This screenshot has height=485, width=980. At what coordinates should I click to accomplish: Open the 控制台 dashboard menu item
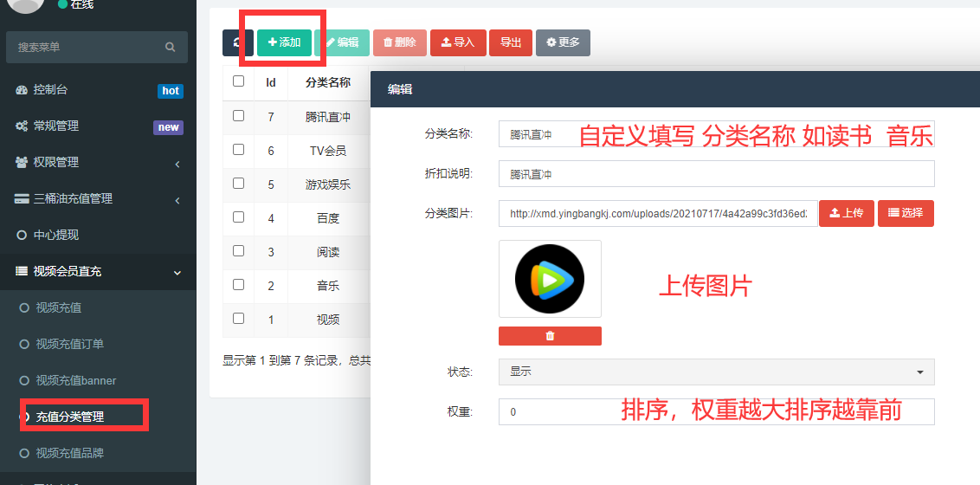tap(50, 90)
